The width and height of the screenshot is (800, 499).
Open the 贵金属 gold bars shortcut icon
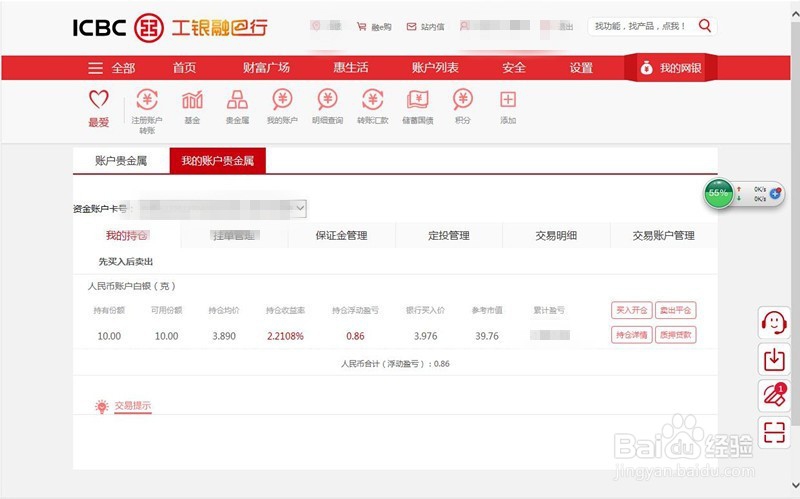[237, 99]
